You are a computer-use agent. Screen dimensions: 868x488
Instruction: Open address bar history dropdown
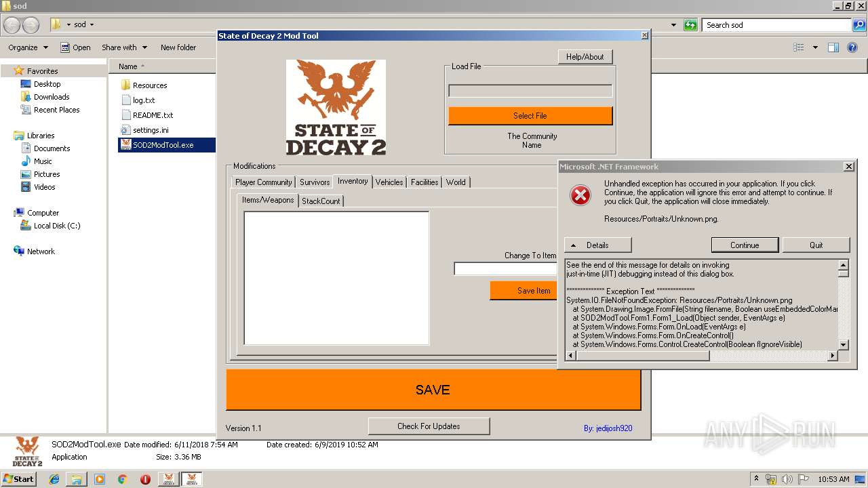[673, 25]
